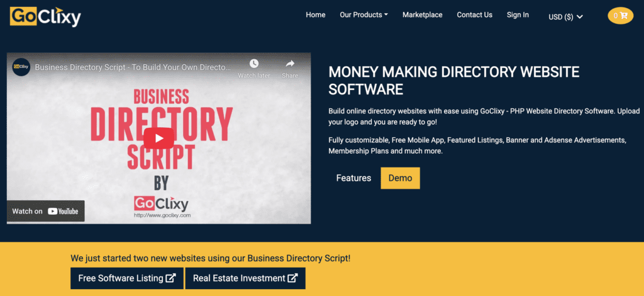Play the Business Directory Script video
Image resolution: width=644 pixels, height=296 pixels.
tap(159, 138)
